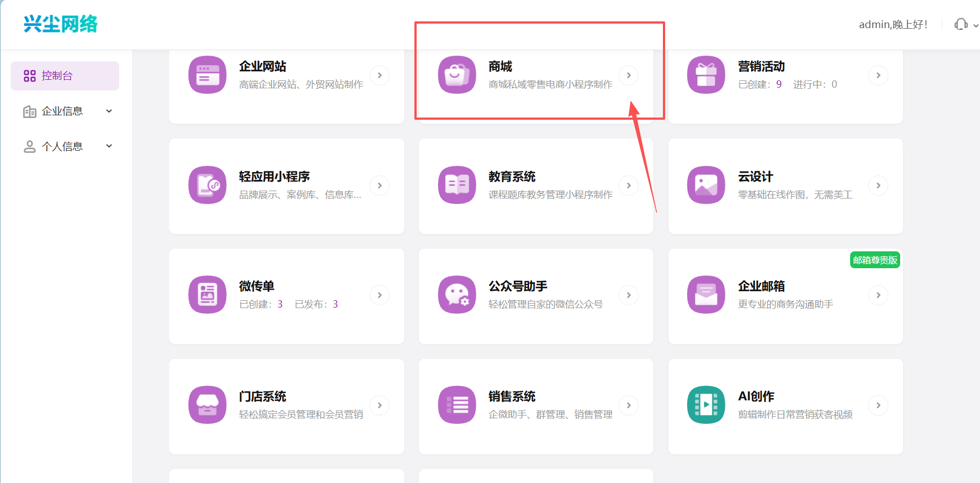Click the 教育系统 book icon
980x483 pixels.
point(457,185)
